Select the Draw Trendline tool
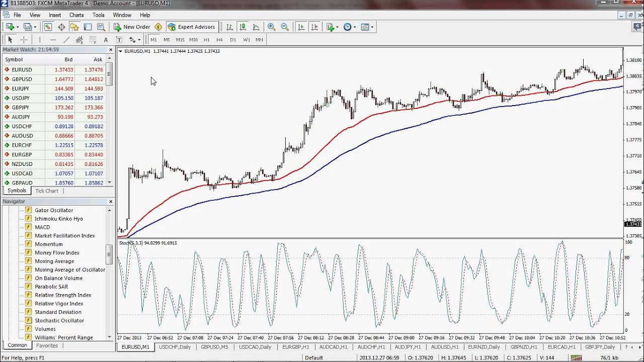 [66, 40]
